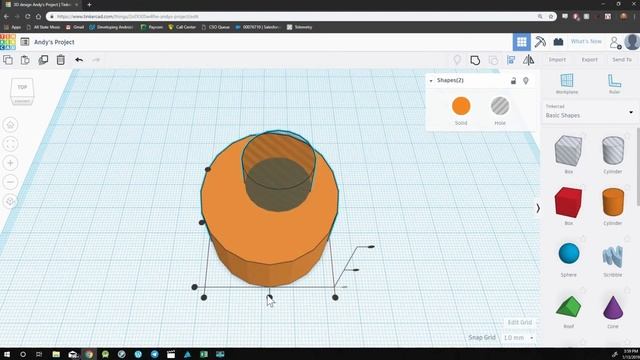This screenshot has width=640, height=360.
Task: Open the Windows Start menu
Action: 7,354
